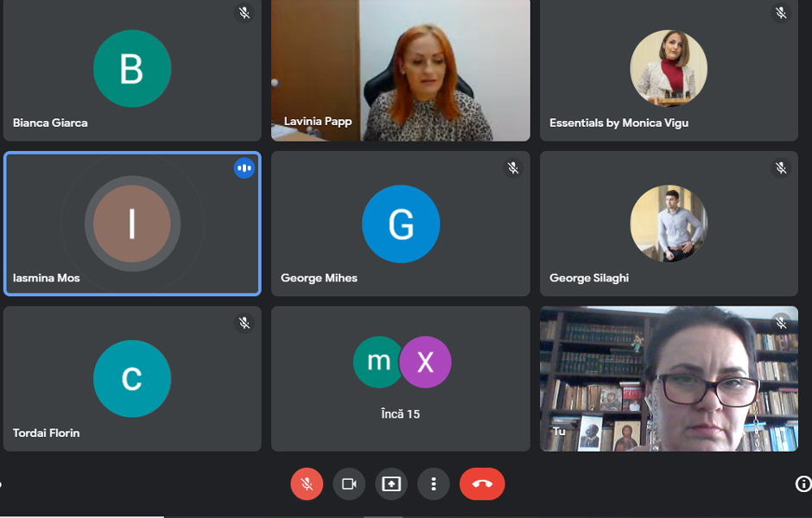The width and height of the screenshot is (812, 518).
Task: Open the three-dot more options menu
Action: tap(434, 483)
